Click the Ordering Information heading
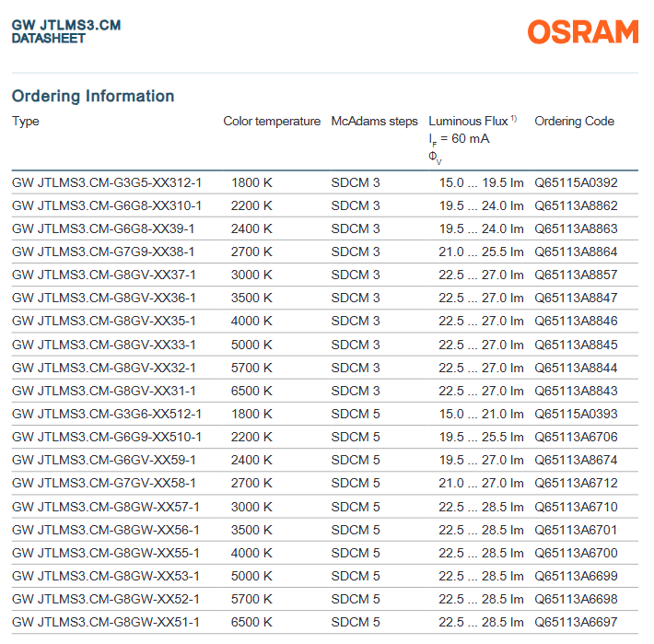The width and height of the screenshot is (654, 644). click(93, 96)
